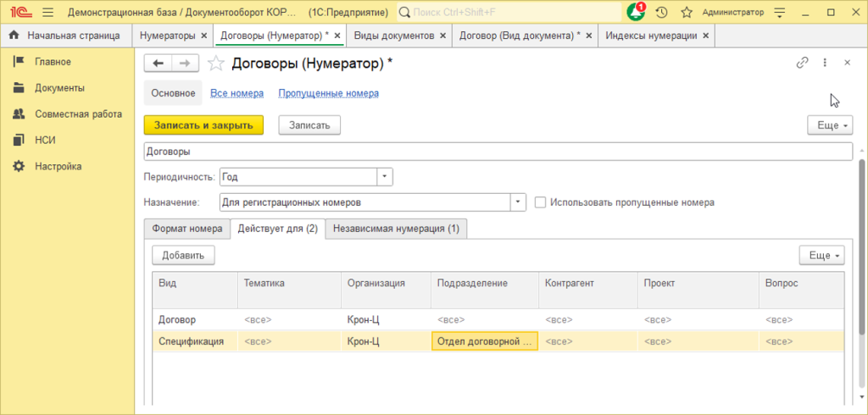868x415 pixels.
Task: Expand the Назначение dropdown list
Action: [x=518, y=202]
